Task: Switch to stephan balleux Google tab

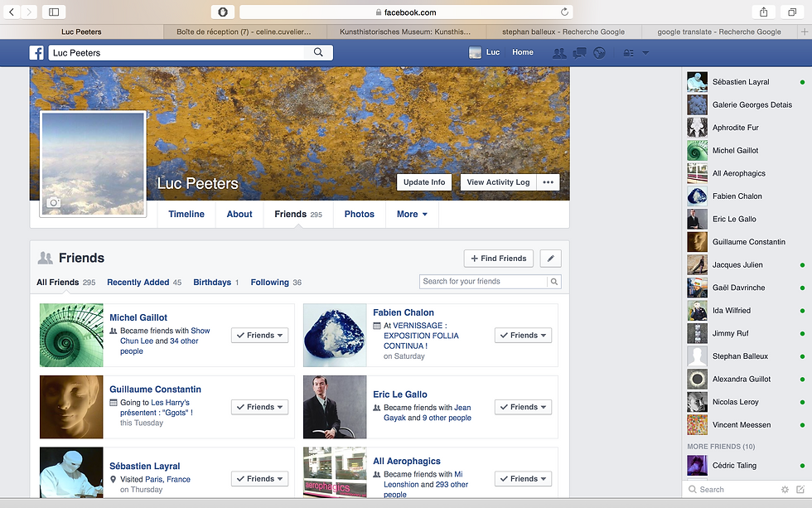Action: pos(563,31)
